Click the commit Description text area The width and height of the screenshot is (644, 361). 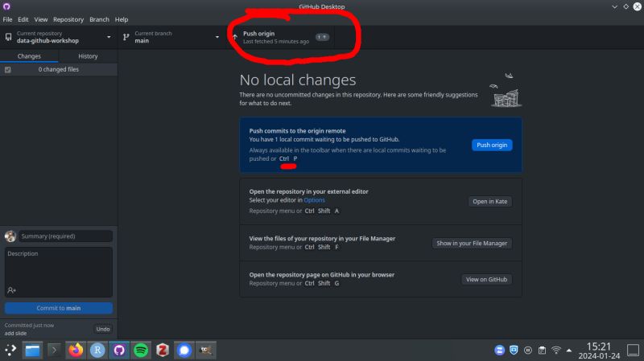click(58, 272)
